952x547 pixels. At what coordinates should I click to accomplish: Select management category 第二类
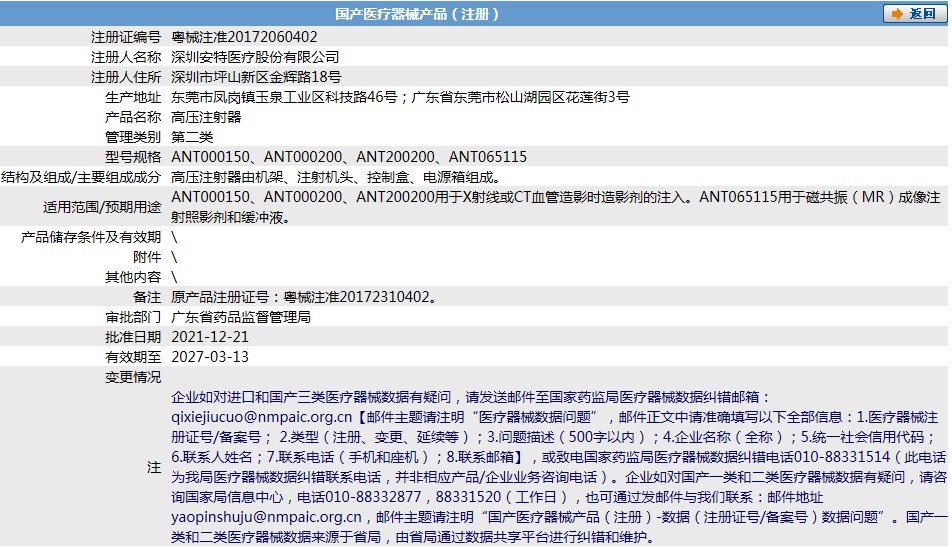192,137
